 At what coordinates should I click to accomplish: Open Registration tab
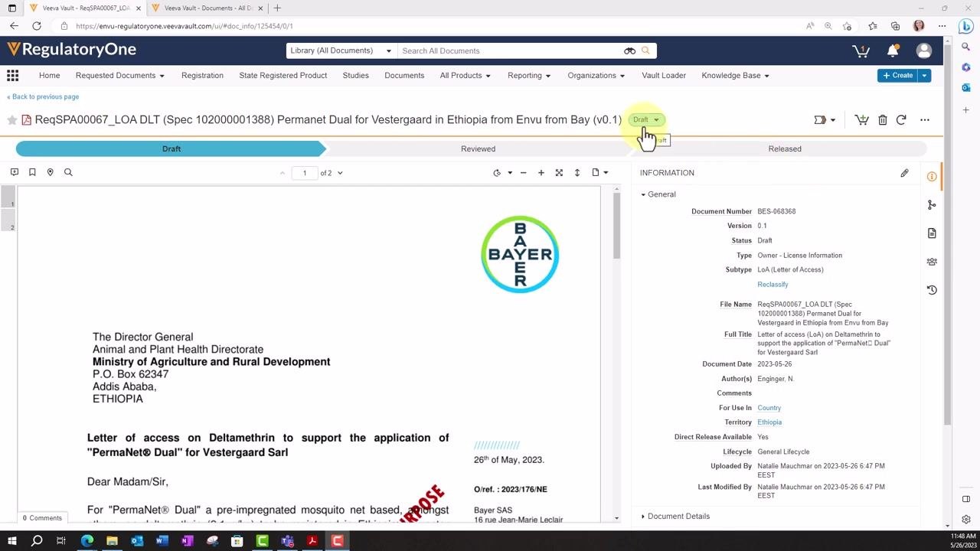coord(202,75)
